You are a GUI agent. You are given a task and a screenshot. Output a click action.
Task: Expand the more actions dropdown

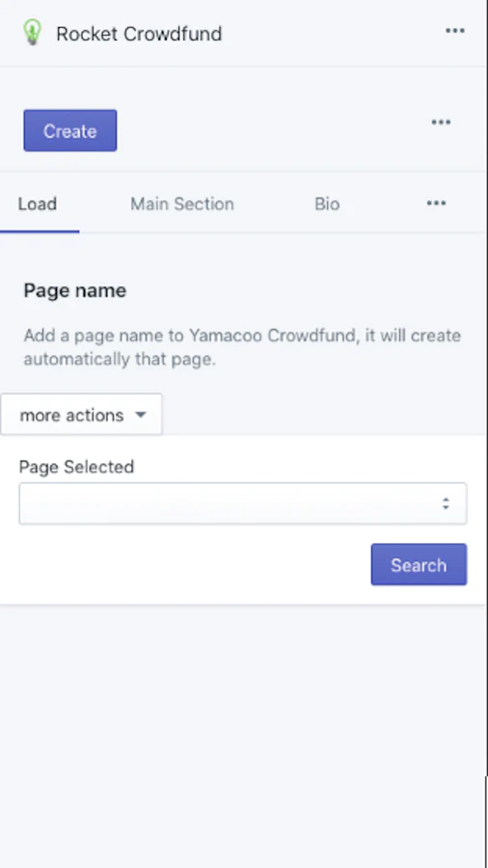coord(81,415)
